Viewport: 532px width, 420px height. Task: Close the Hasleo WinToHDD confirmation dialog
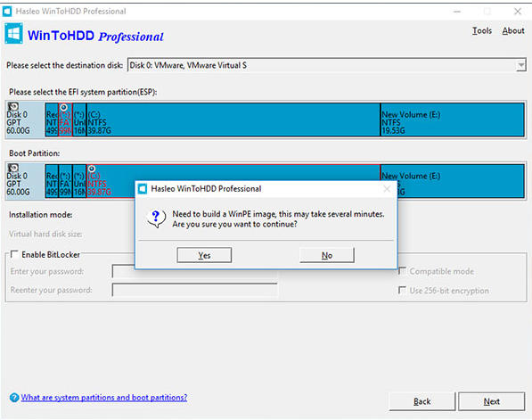tap(387, 189)
